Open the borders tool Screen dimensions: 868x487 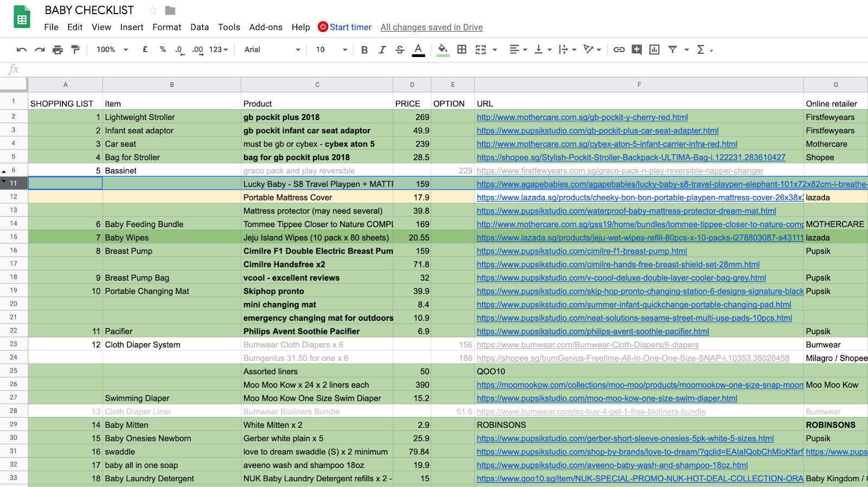462,49
